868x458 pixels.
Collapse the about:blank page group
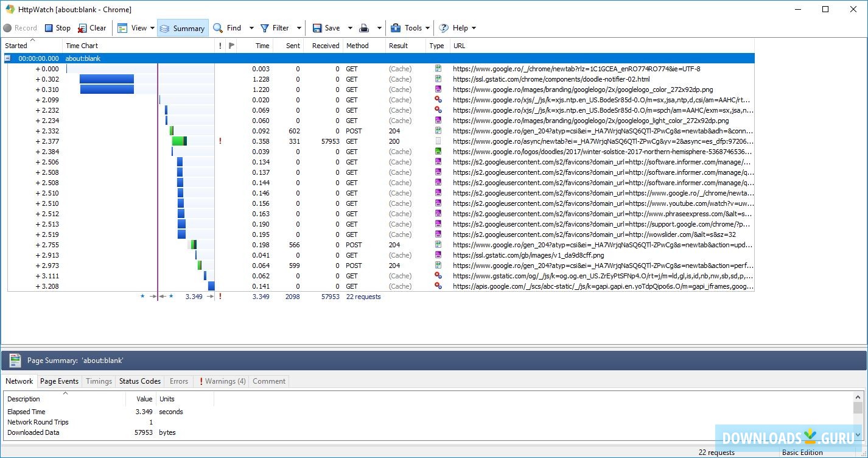coord(8,58)
